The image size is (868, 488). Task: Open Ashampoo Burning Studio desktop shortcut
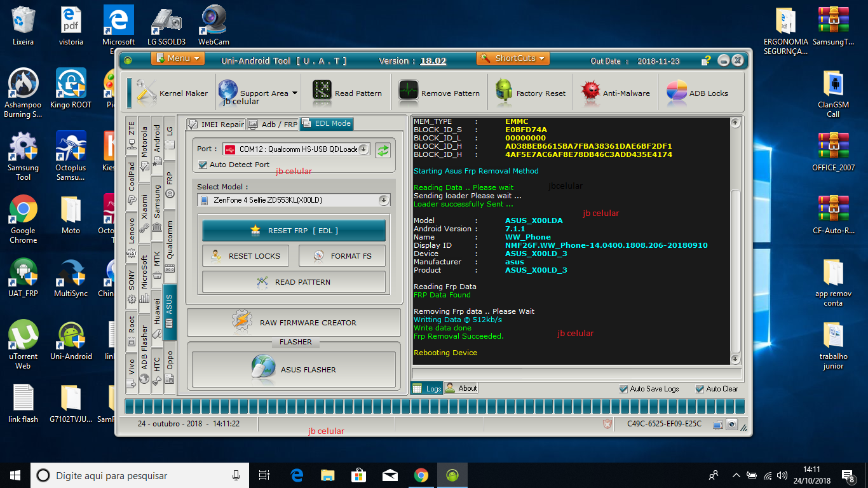click(24, 93)
